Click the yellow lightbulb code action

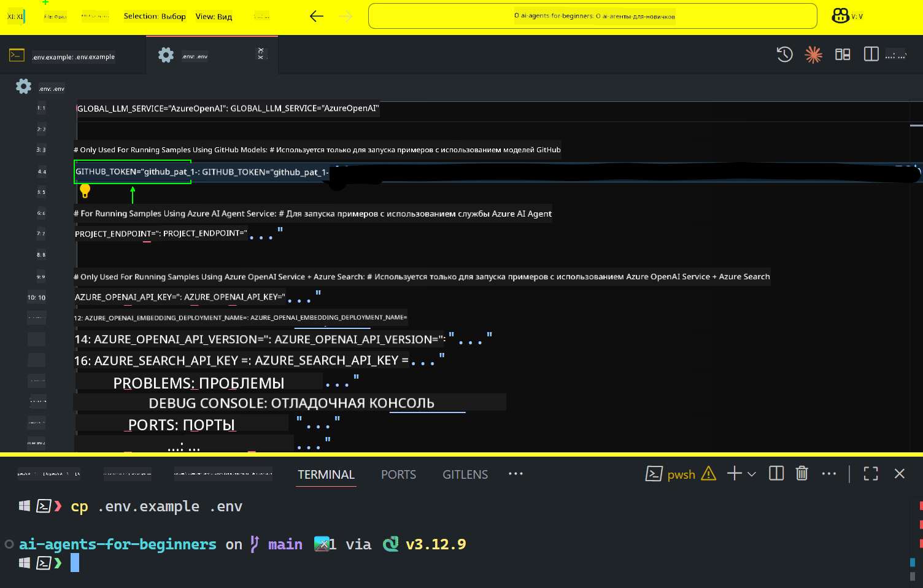click(x=85, y=191)
